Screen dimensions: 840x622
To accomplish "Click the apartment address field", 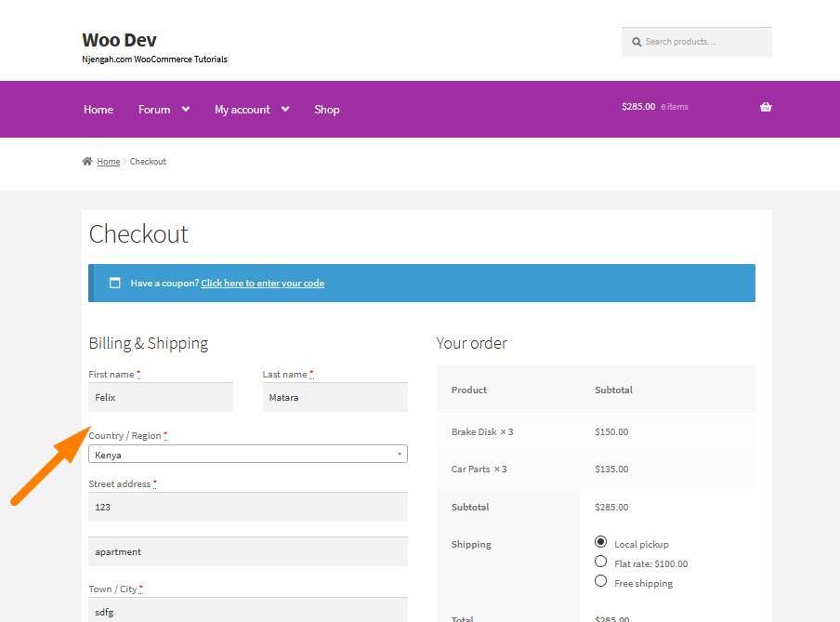I will tap(247, 551).
